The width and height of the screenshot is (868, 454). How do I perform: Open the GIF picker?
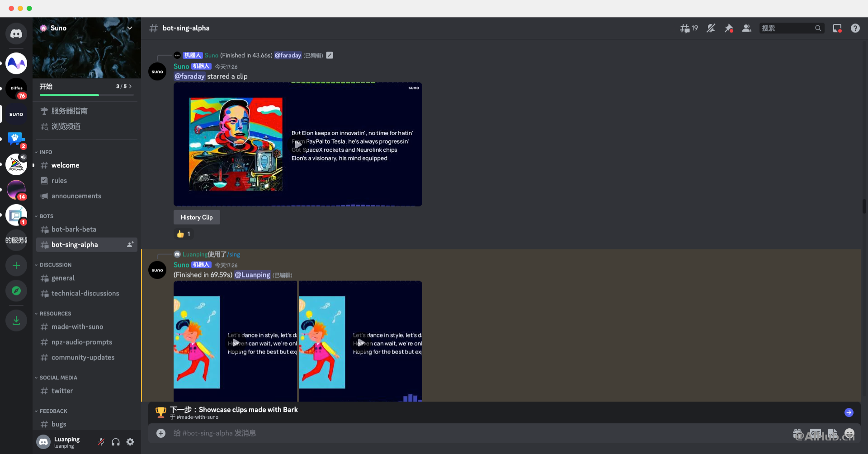[x=816, y=433]
